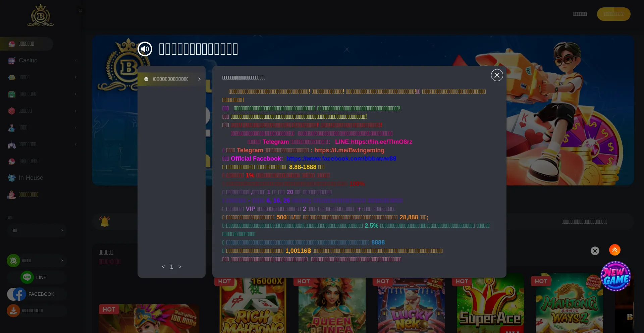Click the green LINE contact icon
This screenshot has height=333, width=644.
pos(27,277)
